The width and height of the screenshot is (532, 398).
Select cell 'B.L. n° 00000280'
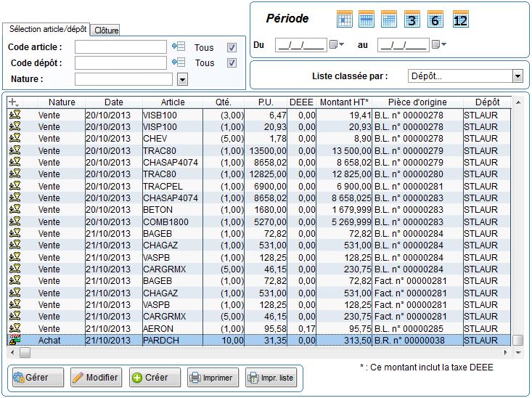point(417,174)
